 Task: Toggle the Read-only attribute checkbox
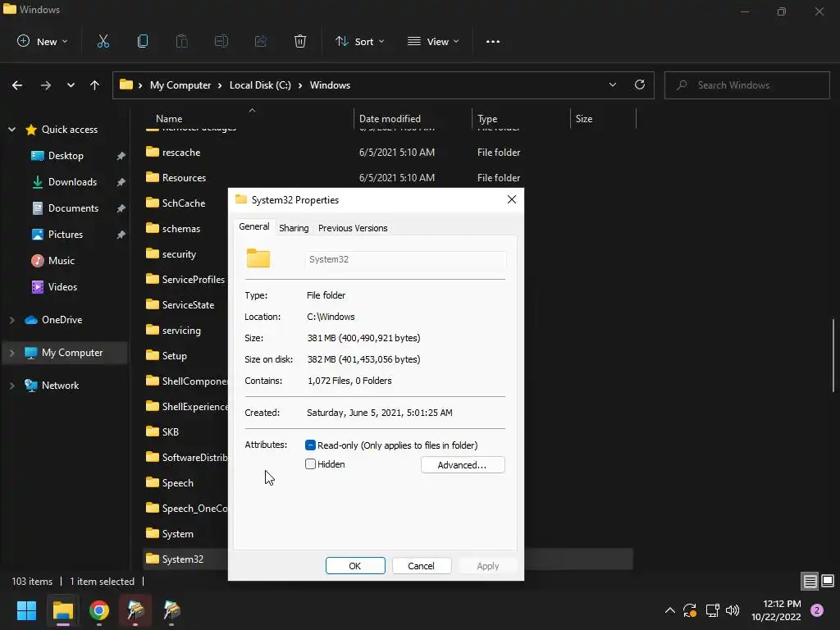pos(310,445)
